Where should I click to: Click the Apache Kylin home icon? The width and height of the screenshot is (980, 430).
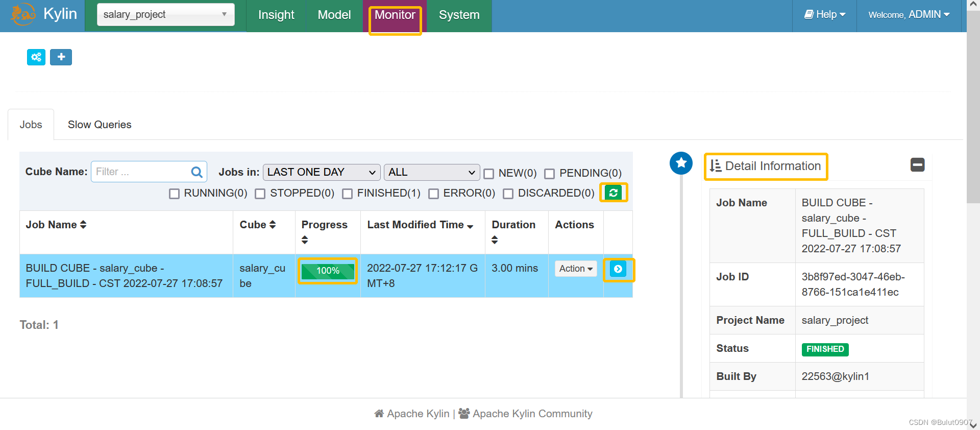[x=379, y=414]
